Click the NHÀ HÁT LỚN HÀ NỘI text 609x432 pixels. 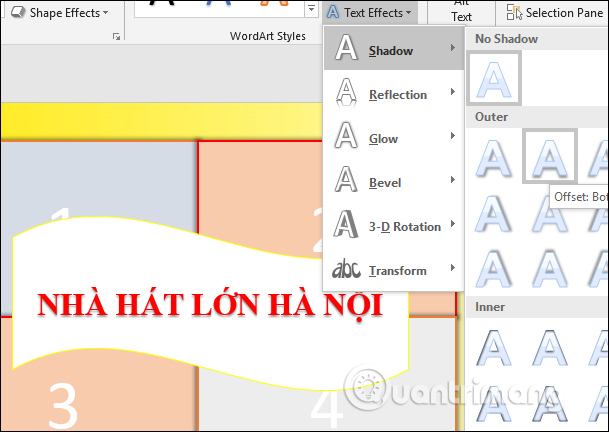pos(210,306)
